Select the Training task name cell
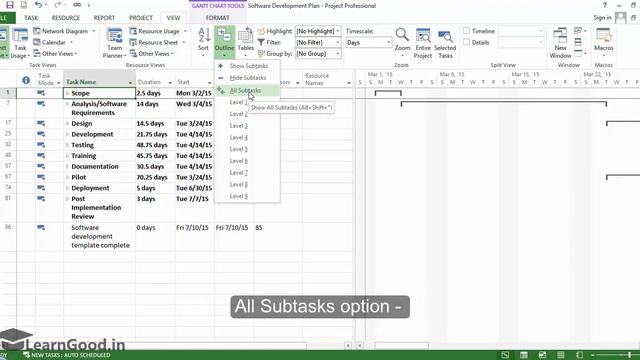640x360 pixels. coord(99,156)
